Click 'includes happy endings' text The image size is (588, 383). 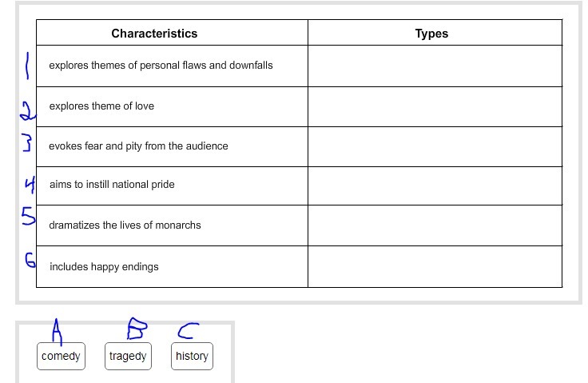(x=104, y=267)
